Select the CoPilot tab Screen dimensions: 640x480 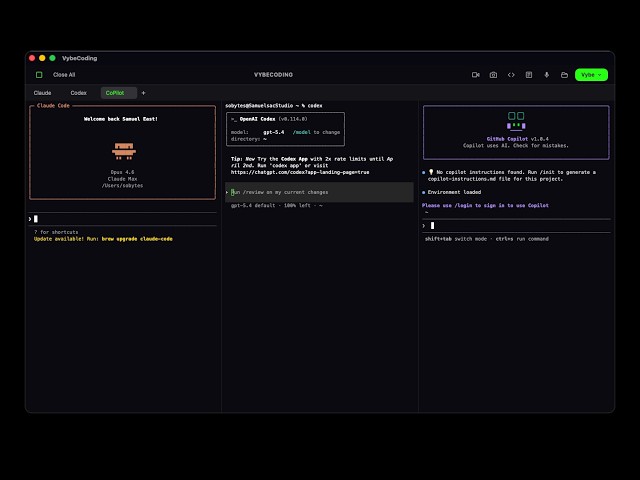[119, 93]
